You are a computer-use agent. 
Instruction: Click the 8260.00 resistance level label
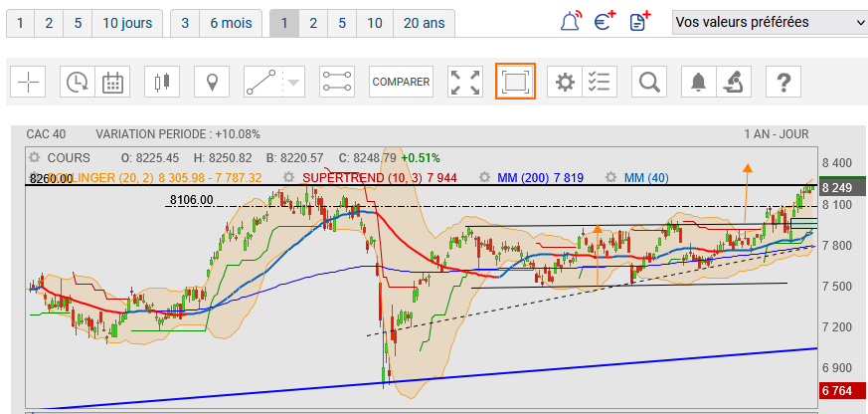click(51, 179)
